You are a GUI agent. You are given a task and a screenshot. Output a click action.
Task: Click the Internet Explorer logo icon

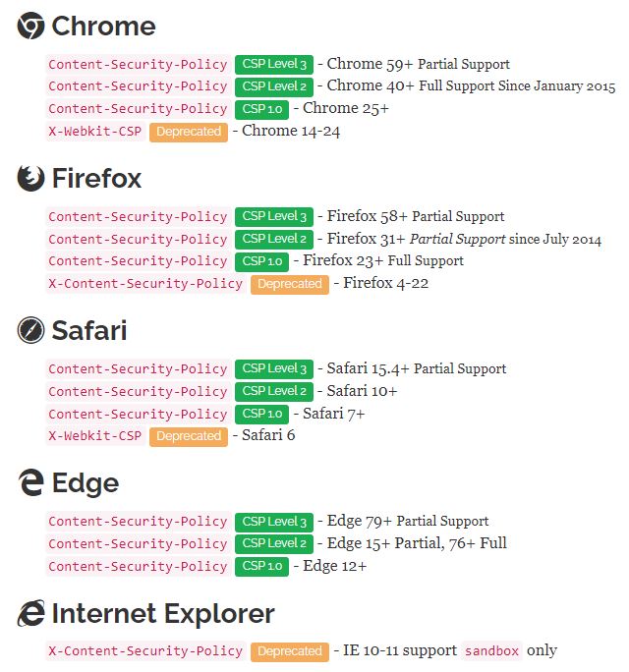(x=30, y=613)
